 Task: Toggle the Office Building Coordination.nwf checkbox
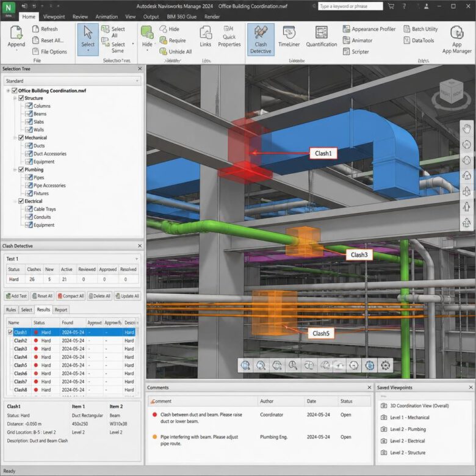(14, 90)
